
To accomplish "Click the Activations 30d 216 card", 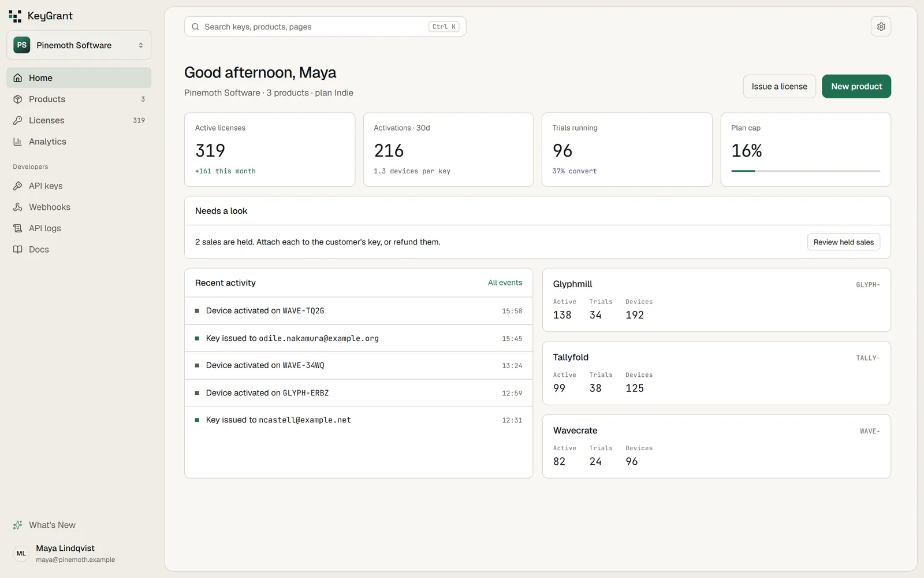I will coord(448,150).
